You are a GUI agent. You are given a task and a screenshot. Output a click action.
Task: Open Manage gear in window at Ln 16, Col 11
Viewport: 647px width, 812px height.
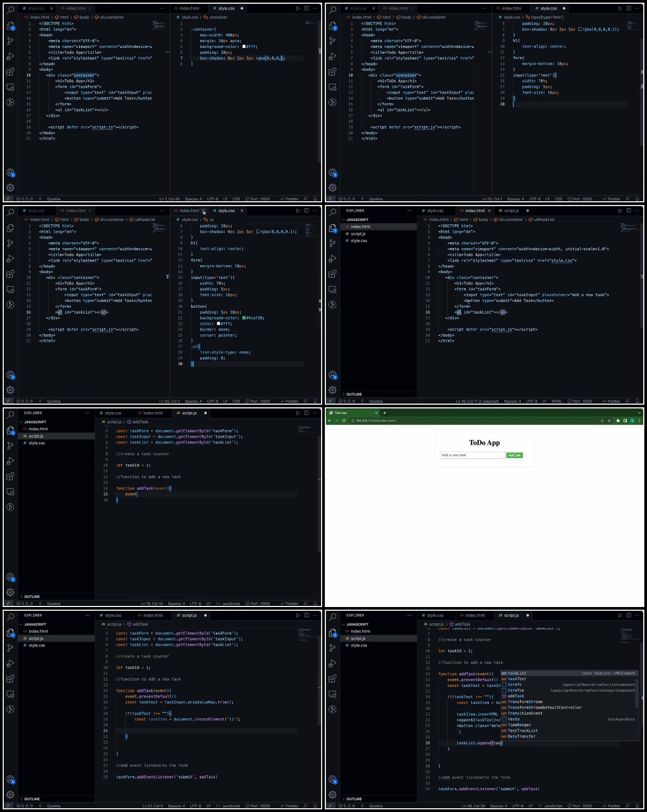[x=332, y=390]
